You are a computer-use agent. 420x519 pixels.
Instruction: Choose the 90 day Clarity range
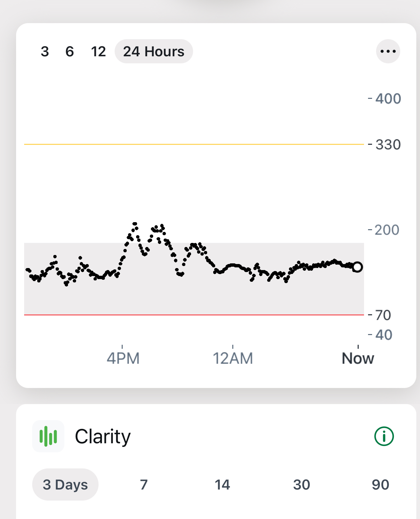[x=380, y=484]
